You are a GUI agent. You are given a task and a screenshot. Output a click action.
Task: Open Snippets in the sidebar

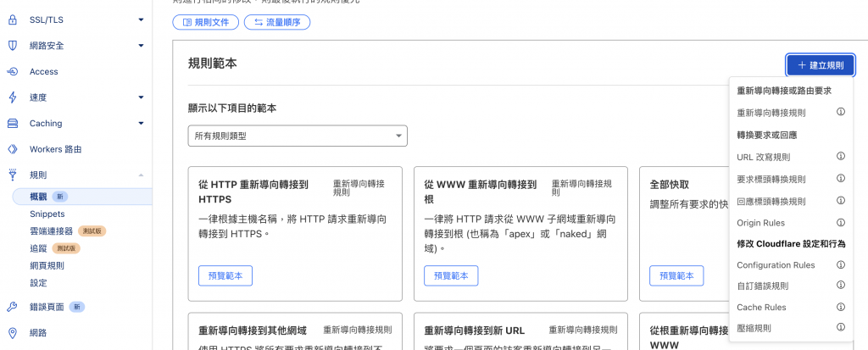(47, 214)
